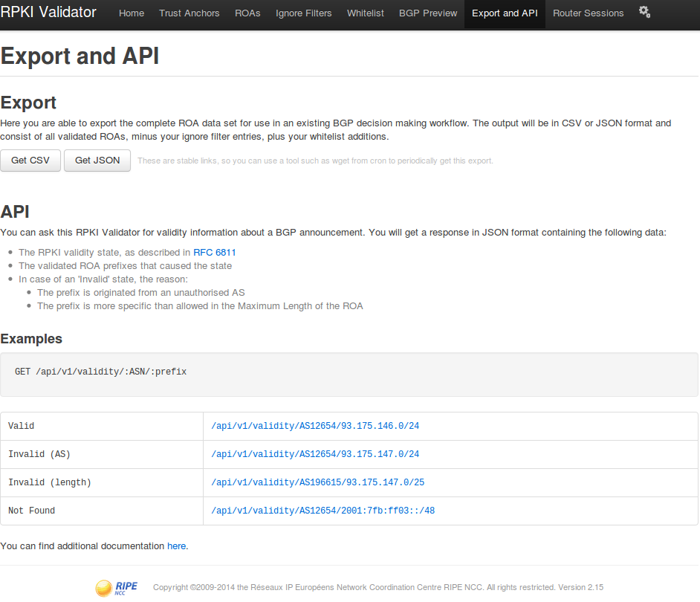700x602 pixels.
Task: Open the Invalid (AS) example link
Action: [315, 454]
